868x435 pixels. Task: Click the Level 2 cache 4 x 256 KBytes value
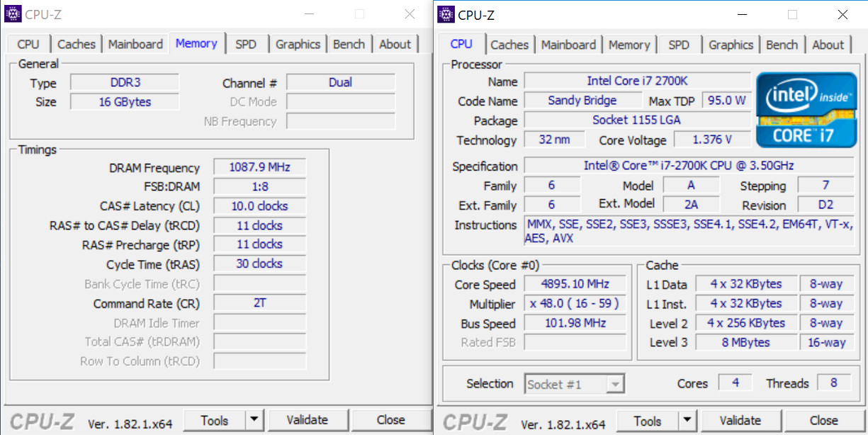[x=745, y=323]
